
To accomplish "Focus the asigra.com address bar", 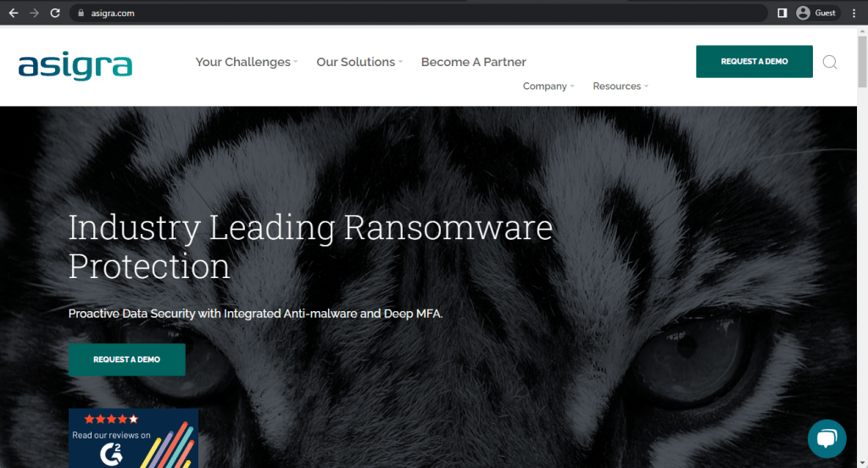I will tap(418, 13).
